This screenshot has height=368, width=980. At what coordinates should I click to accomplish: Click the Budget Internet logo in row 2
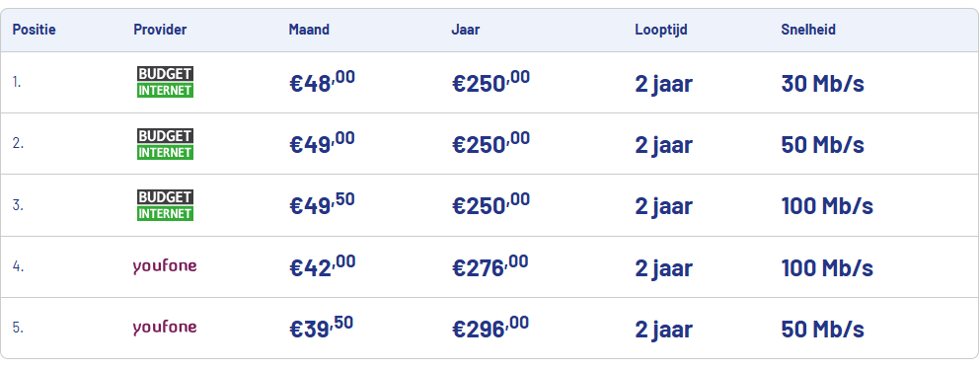click(x=165, y=144)
